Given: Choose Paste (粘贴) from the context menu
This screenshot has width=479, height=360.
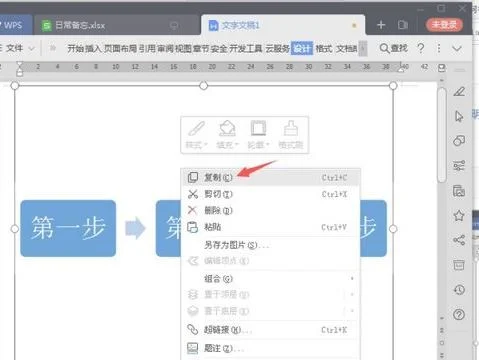Looking at the screenshot, I should pos(271,227).
